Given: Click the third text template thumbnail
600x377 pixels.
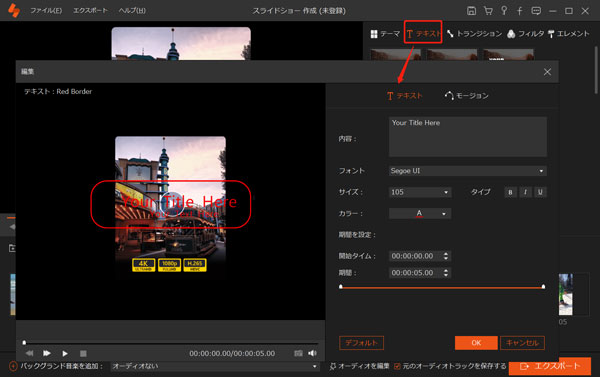Looking at the screenshot, I should [x=508, y=54].
